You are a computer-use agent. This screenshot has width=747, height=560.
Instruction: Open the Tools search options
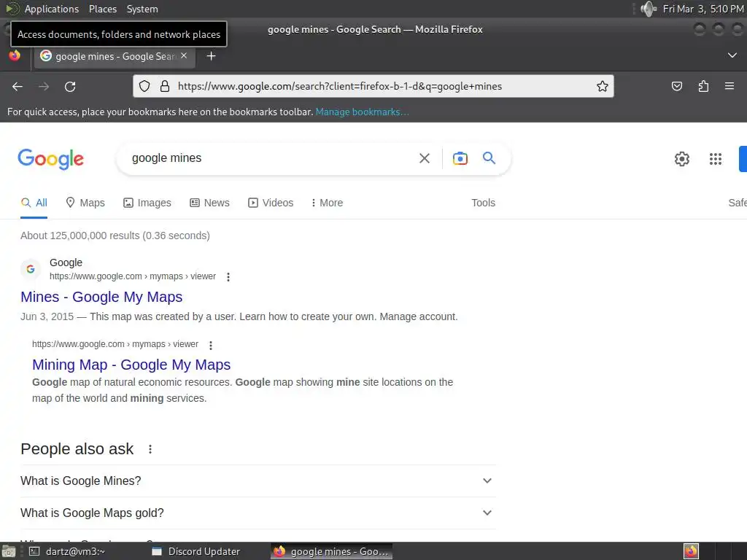click(x=483, y=203)
